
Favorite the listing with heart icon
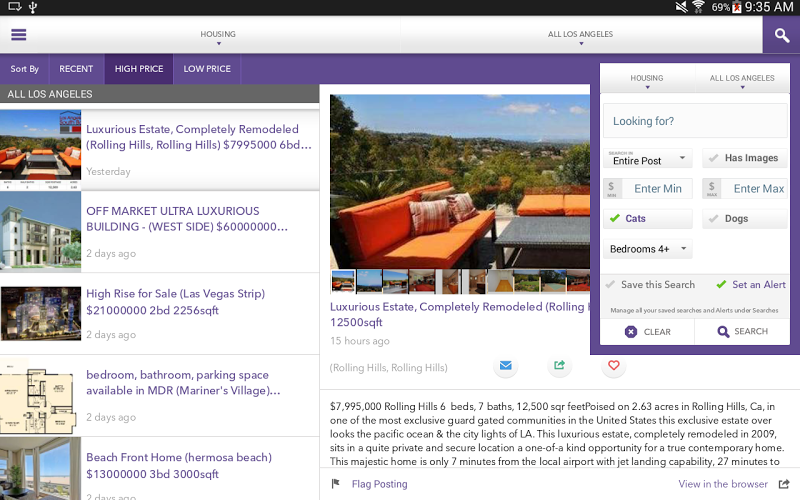pos(613,365)
